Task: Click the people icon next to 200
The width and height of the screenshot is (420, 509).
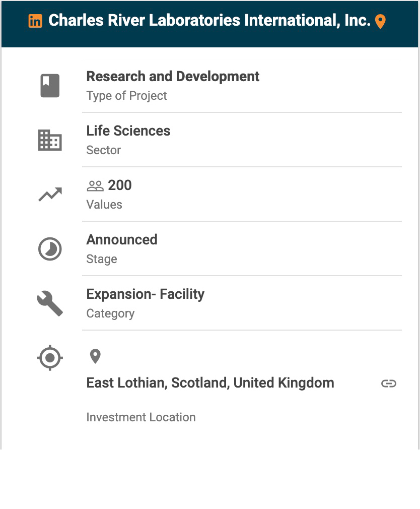Action: (x=95, y=186)
